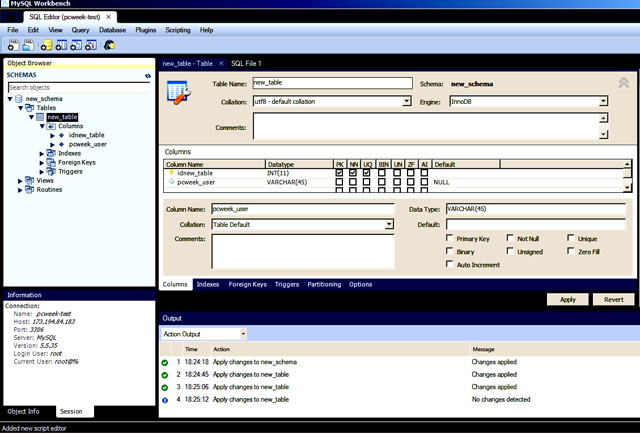Image resolution: width=640 pixels, height=434 pixels.
Task: Click the Revert button
Action: point(613,299)
